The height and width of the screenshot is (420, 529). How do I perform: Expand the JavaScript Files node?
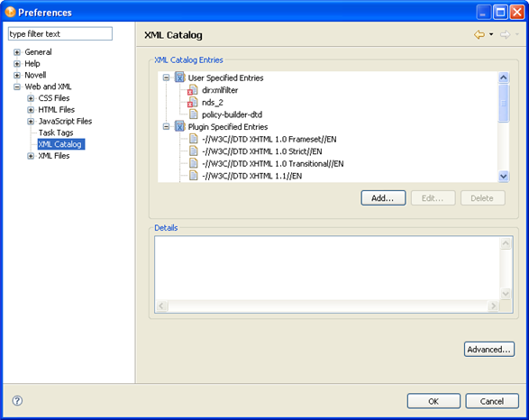(x=31, y=121)
